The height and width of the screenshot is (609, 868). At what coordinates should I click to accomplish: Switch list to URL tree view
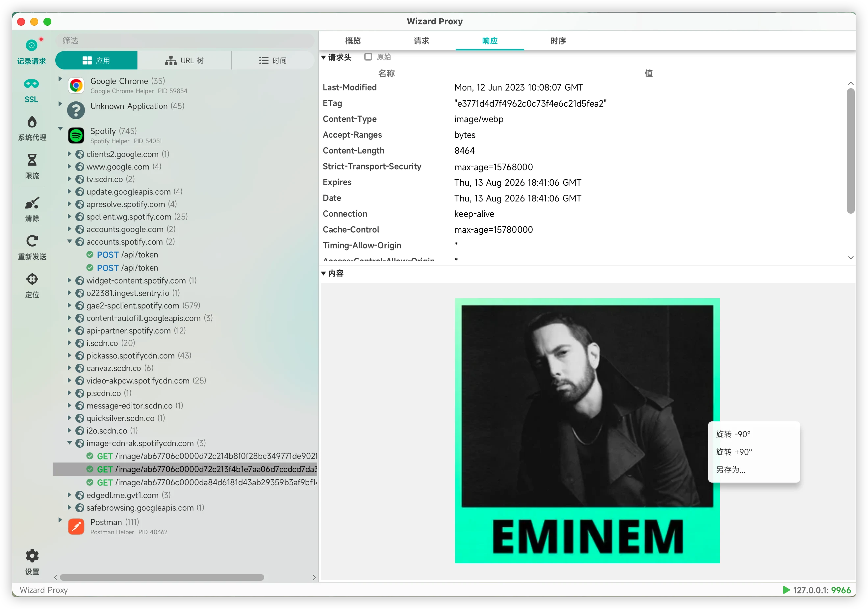(185, 61)
